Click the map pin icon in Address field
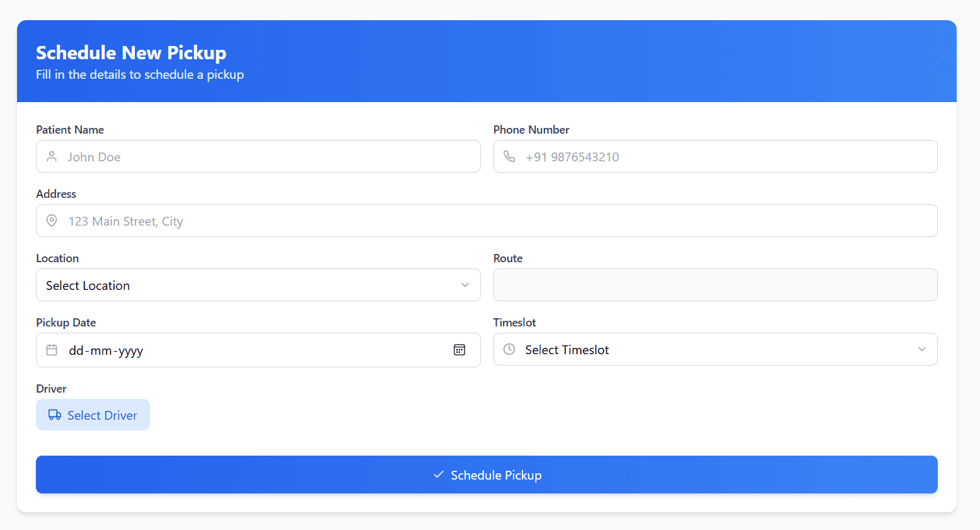 coord(52,221)
